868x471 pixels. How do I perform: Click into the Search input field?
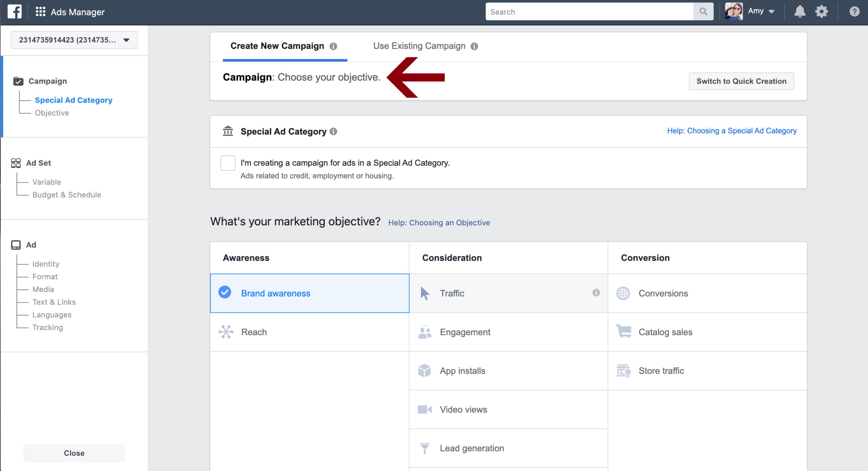(x=590, y=12)
